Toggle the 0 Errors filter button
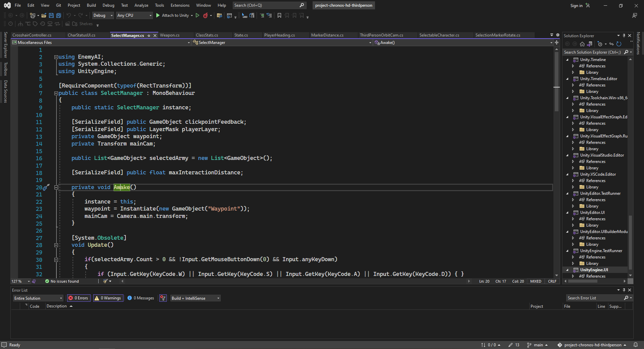 [78, 298]
